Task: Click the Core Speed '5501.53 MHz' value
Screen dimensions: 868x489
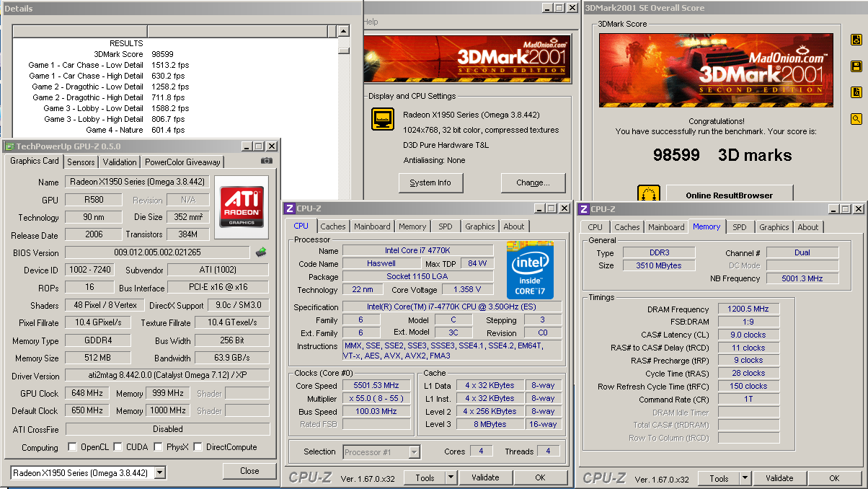Action: (x=377, y=386)
